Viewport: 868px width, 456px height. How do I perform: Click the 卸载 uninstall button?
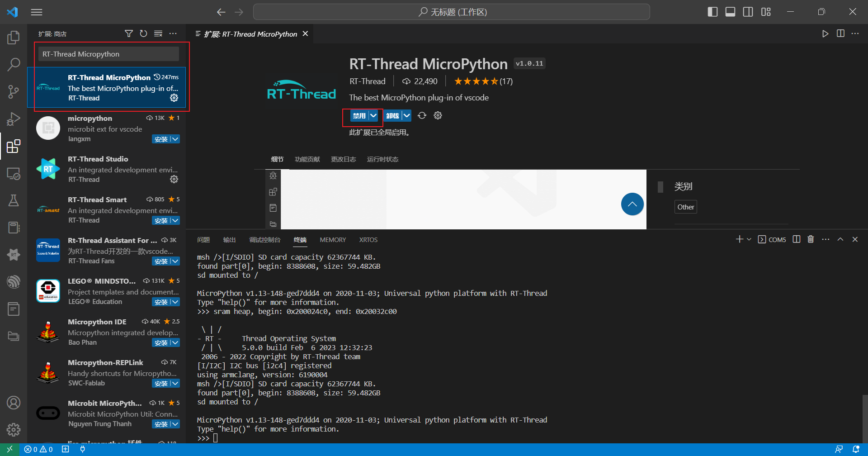[392, 115]
